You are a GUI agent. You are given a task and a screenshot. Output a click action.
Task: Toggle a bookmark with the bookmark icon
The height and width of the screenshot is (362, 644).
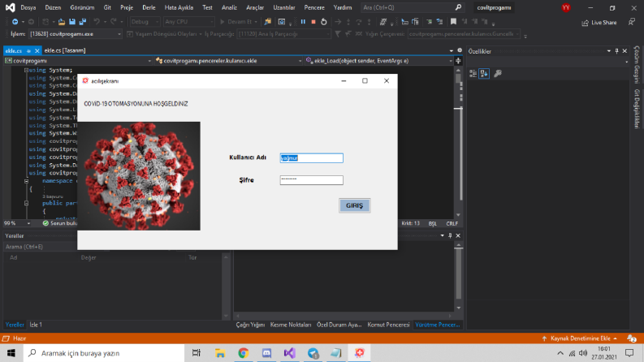coord(453,22)
